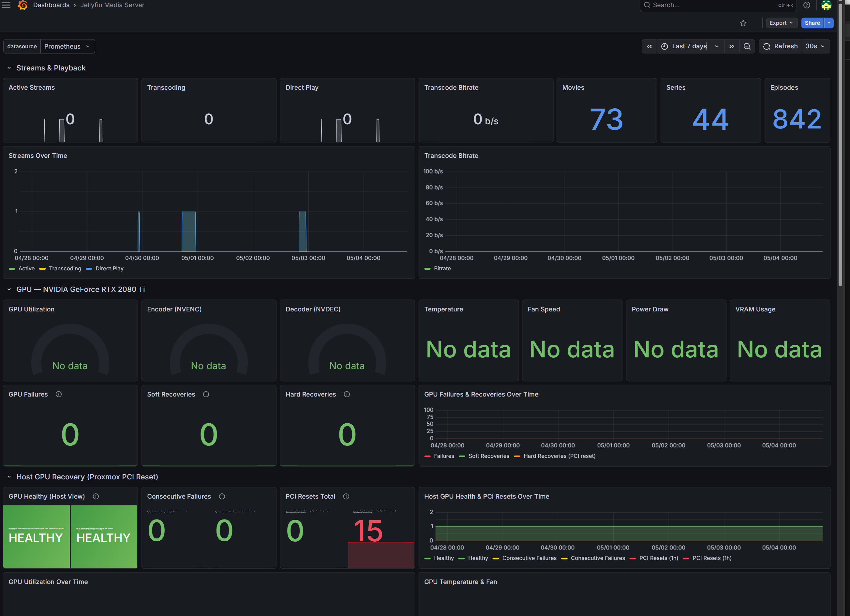The width and height of the screenshot is (850, 616).
Task: Open the Prometheus datasource dropdown
Action: pyautogui.click(x=67, y=46)
